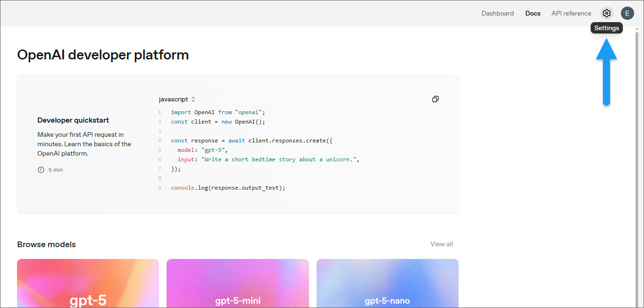The height and width of the screenshot is (308, 644).
Task: Click "View all" next to Browse models
Action: (x=441, y=244)
